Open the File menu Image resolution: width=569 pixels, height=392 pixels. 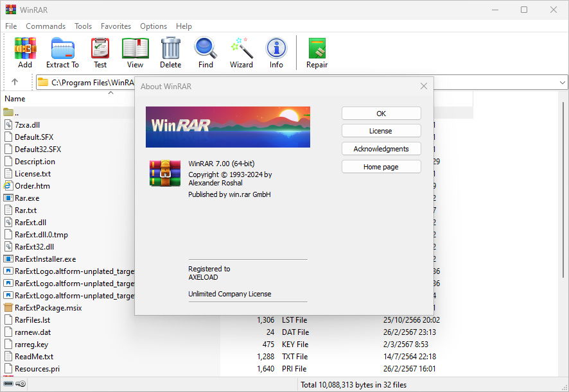click(x=11, y=26)
